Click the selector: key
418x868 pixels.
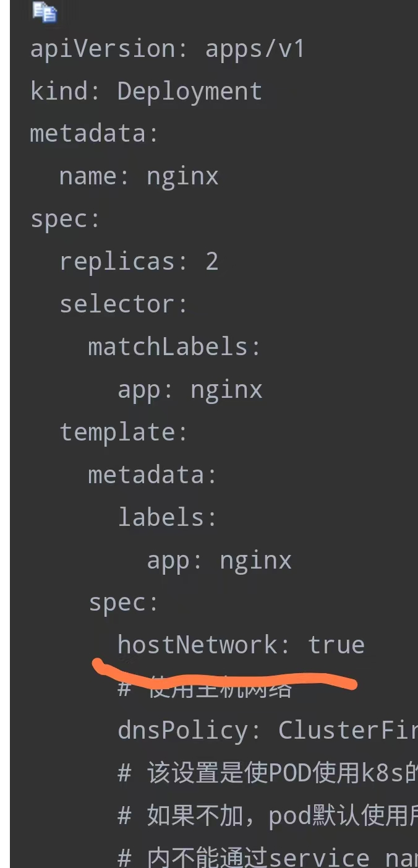tap(124, 304)
